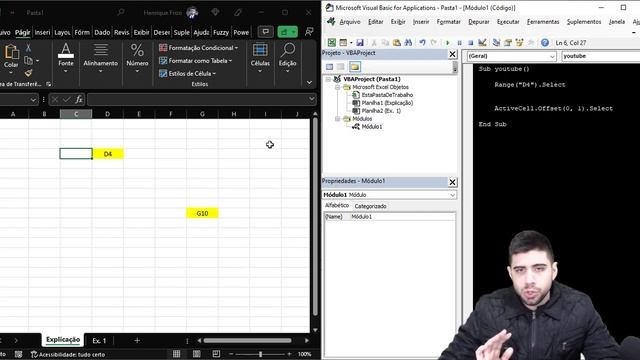The image size is (640, 360).
Task: Switch to Normal view in Excel status bar
Action: click(x=176, y=354)
